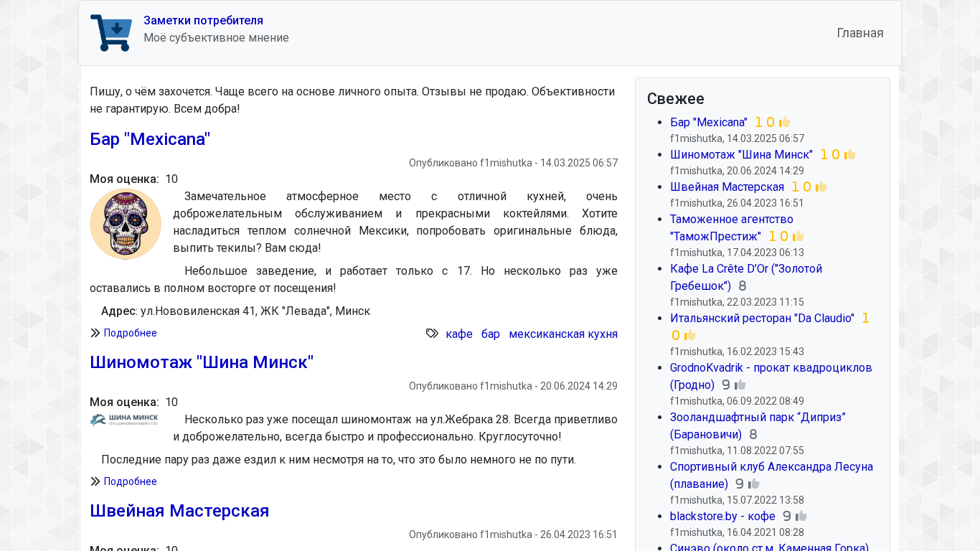The height and width of the screenshot is (551, 980).
Task: Expand Подробнее for the Mexicana bar review
Action: (130, 333)
